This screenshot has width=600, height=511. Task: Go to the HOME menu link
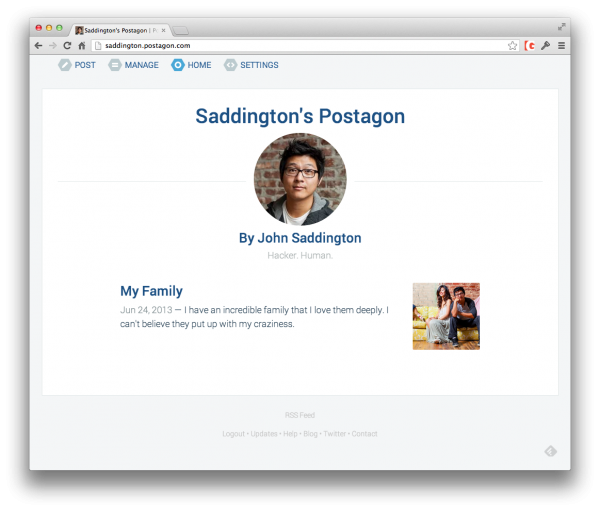[199, 65]
